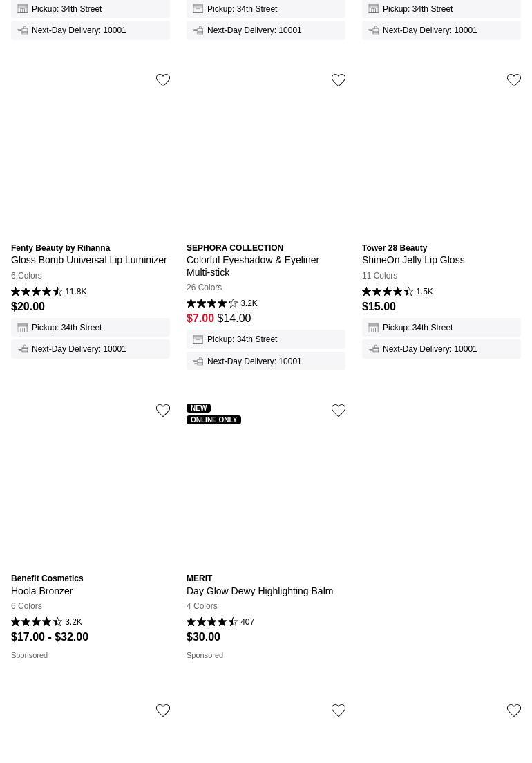Open Gloss Bomb Universal Lip Luminizer product page

pyautogui.click(x=89, y=260)
